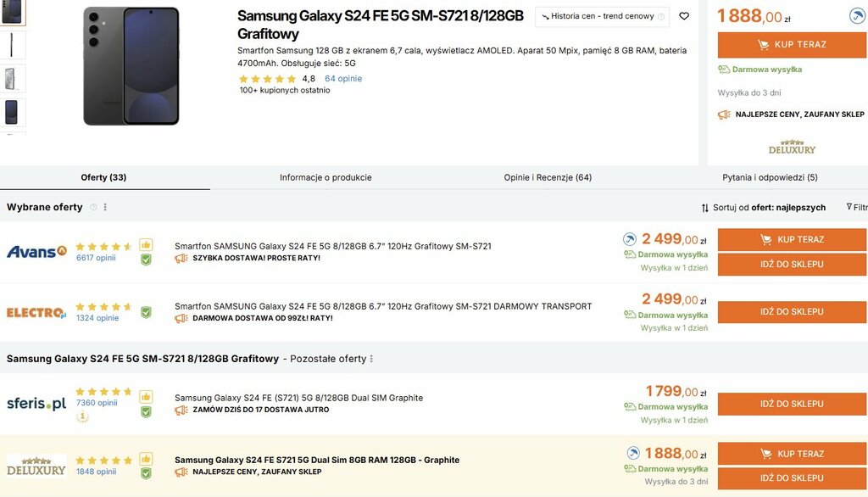The height and width of the screenshot is (497, 868).
Task: Switch to Informacje o produkcie tab
Action: [325, 177]
